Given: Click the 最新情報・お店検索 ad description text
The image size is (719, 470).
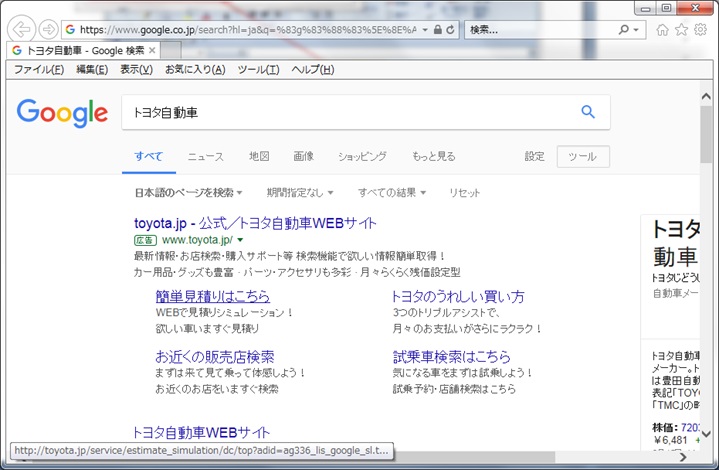Looking at the screenshot, I should (289, 256).
